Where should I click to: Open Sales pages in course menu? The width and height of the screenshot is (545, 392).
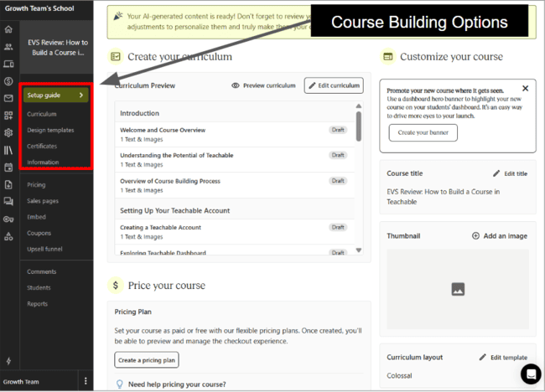coord(43,201)
